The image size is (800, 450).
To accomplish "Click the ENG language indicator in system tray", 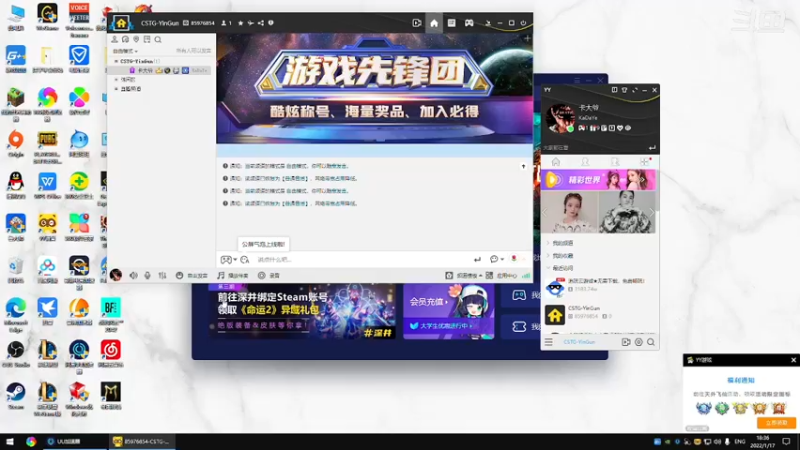I will tap(739, 441).
